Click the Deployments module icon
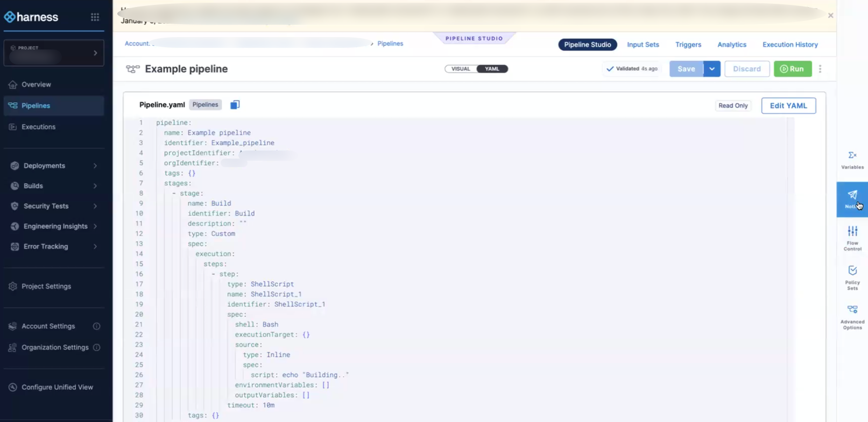The height and width of the screenshot is (422, 868). tap(15, 166)
